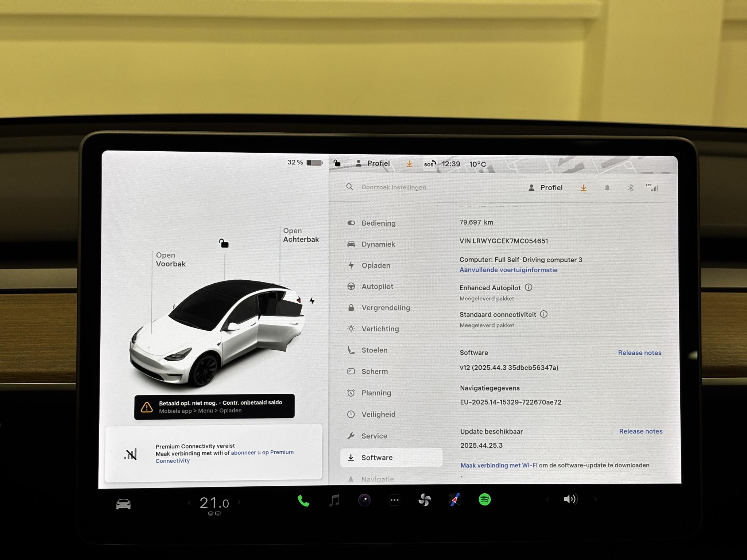Image resolution: width=747 pixels, height=560 pixels.
Task: Select Service settings menu
Action: point(374,436)
